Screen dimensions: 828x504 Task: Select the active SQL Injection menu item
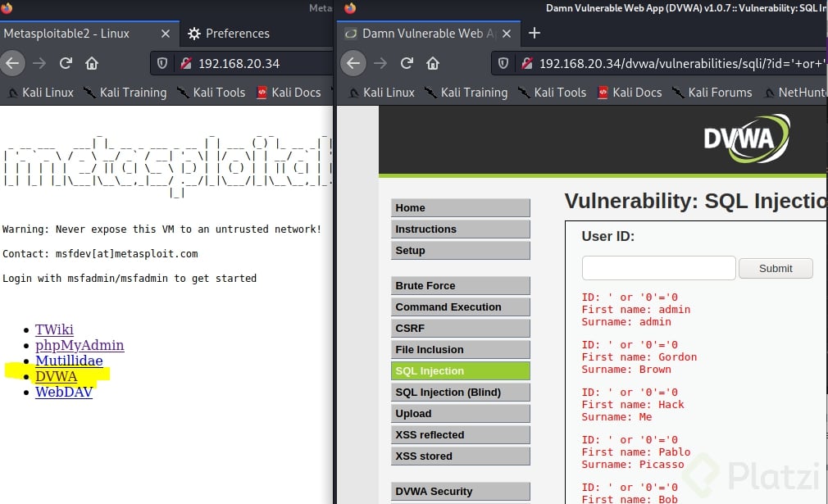coord(461,371)
